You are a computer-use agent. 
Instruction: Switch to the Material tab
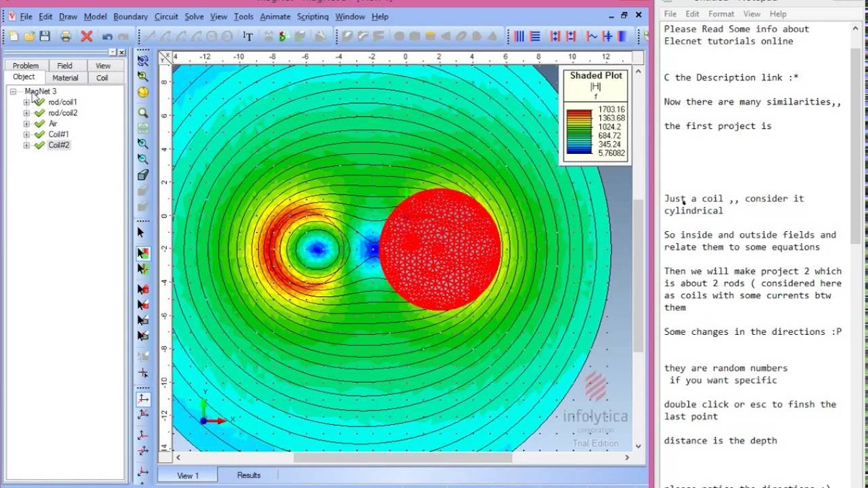65,78
